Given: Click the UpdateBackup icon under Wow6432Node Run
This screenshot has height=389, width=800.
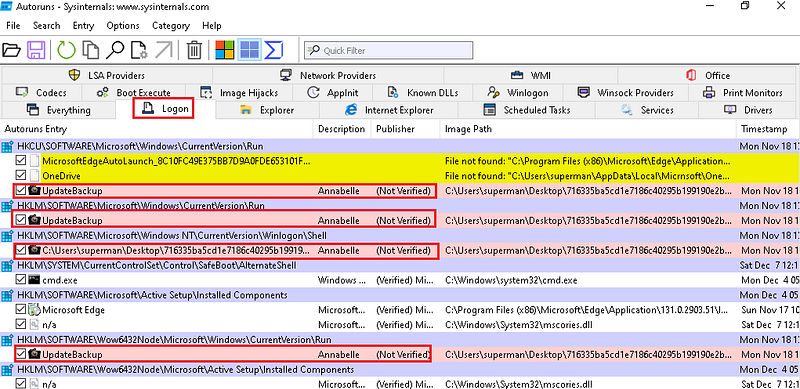Looking at the screenshot, I should 34,354.
